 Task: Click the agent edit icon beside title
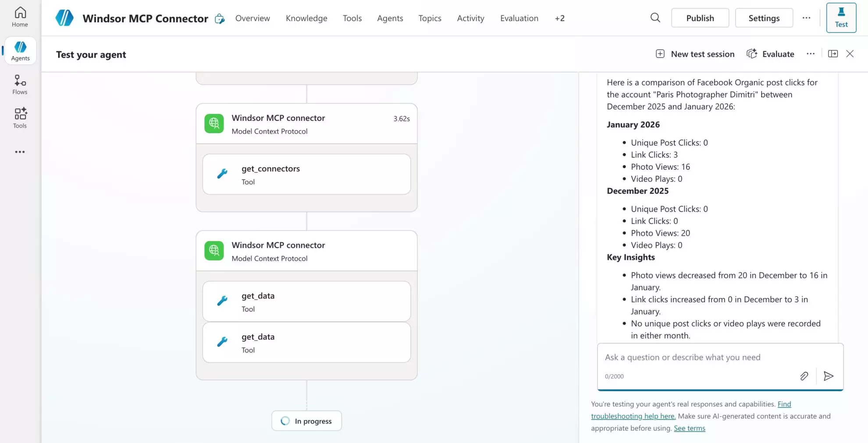pyautogui.click(x=220, y=18)
